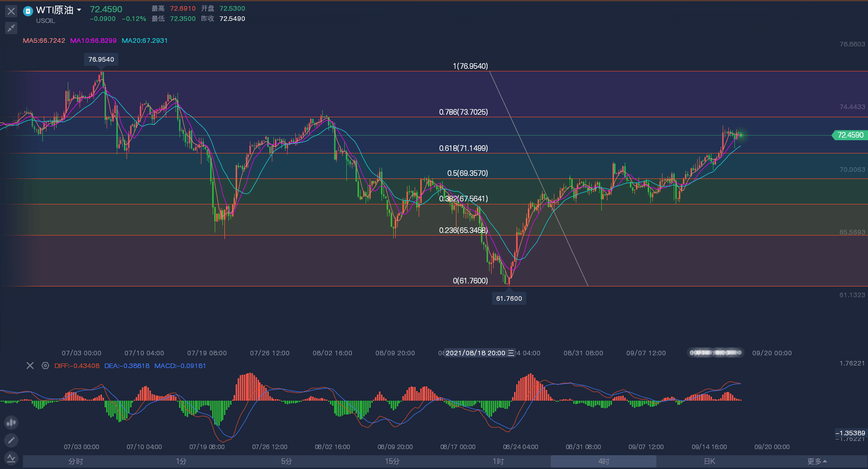Click the 最高 72.6910 high value
868x469 pixels.
coord(183,9)
